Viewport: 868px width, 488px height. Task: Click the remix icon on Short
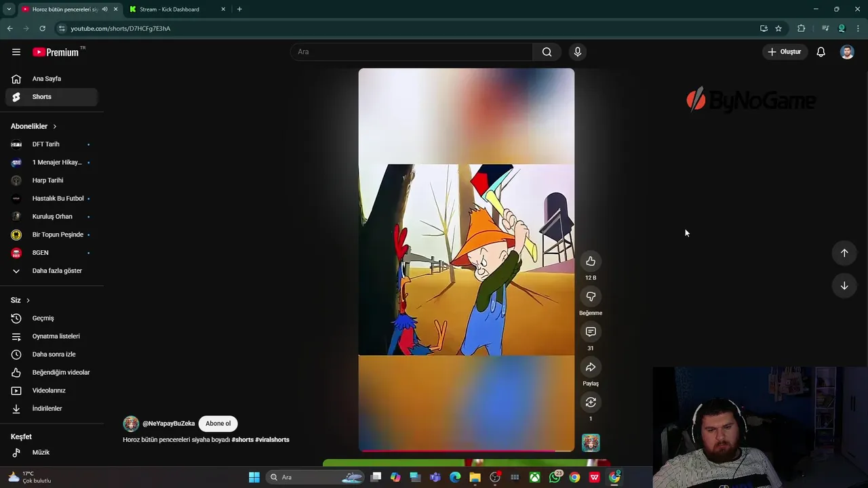pyautogui.click(x=591, y=402)
